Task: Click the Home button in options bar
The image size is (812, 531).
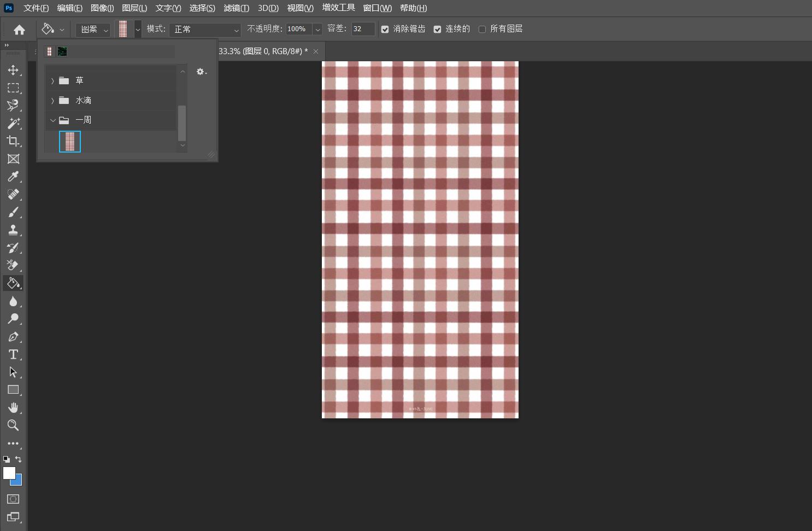Action: click(x=19, y=30)
